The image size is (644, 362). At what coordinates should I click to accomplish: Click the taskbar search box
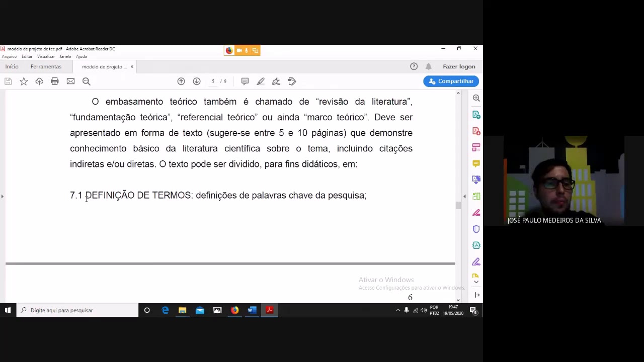click(77, 310)
